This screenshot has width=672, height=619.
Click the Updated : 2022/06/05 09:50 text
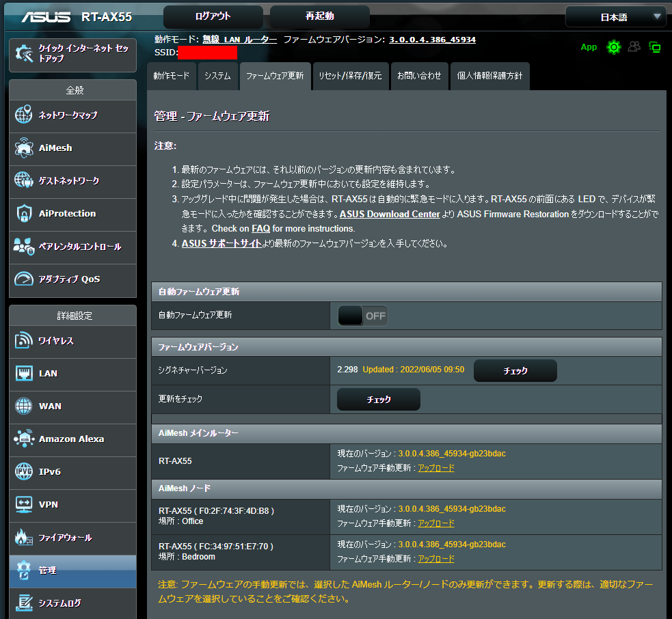point(414,370)
